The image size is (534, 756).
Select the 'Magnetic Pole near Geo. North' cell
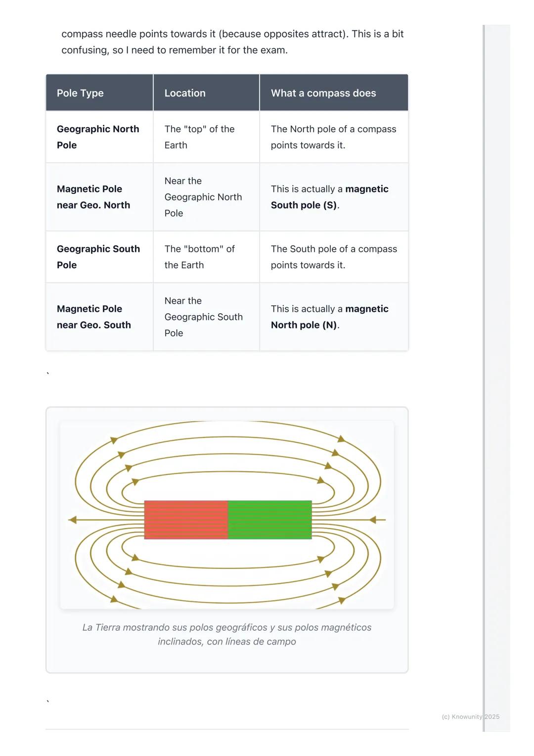coord(93,197)
